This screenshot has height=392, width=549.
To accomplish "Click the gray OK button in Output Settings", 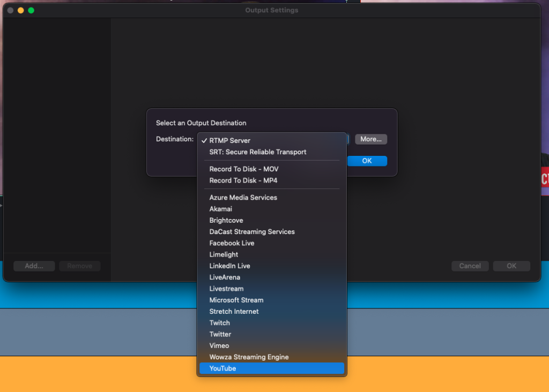I will [511, 266].
